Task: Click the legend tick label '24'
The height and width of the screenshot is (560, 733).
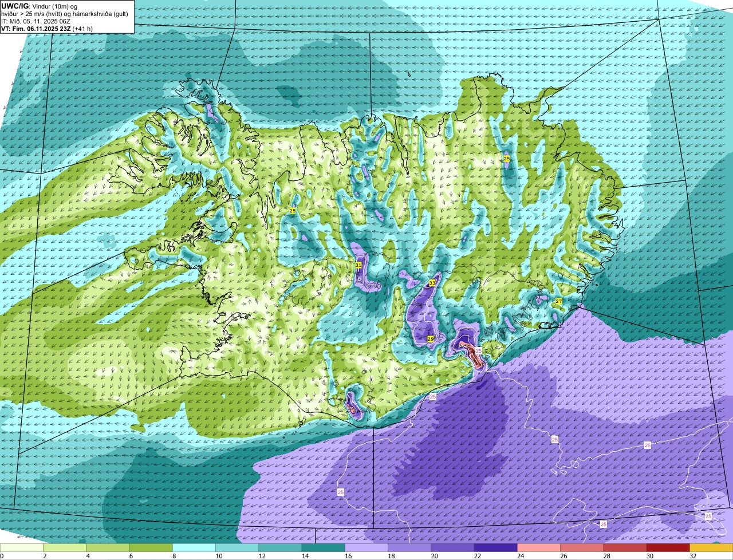Action: [x=521, y=556]
